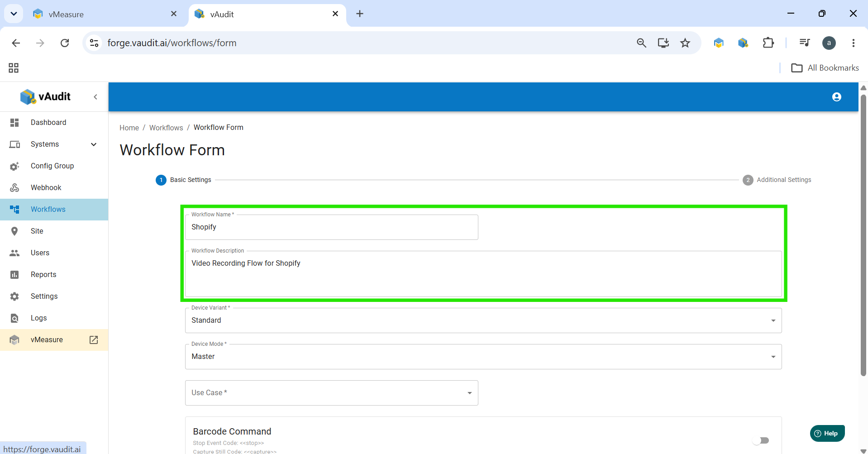The image size is (868, 454).
Task: Go to step 2 Additional Settings
Action: [x=777, y=180]
